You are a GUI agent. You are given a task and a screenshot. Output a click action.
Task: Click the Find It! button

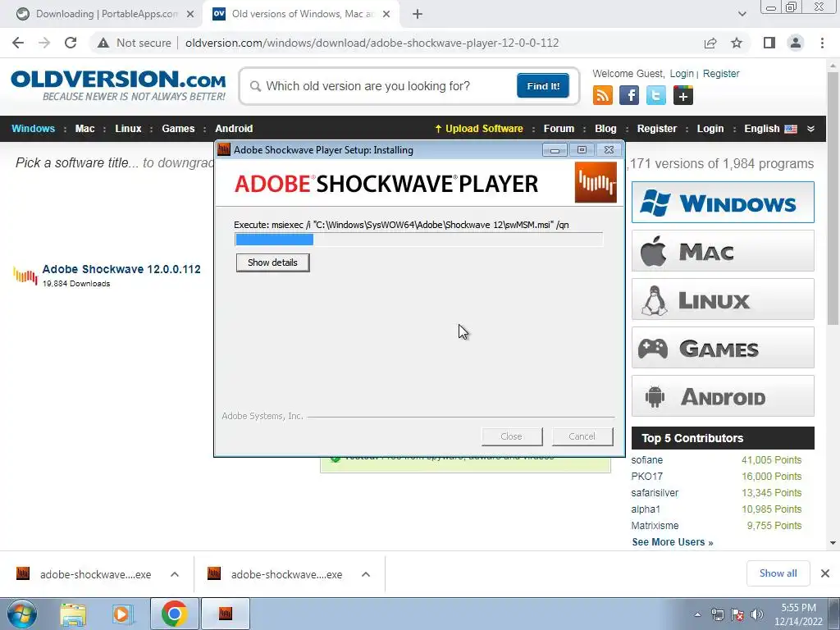click(543, 85)
